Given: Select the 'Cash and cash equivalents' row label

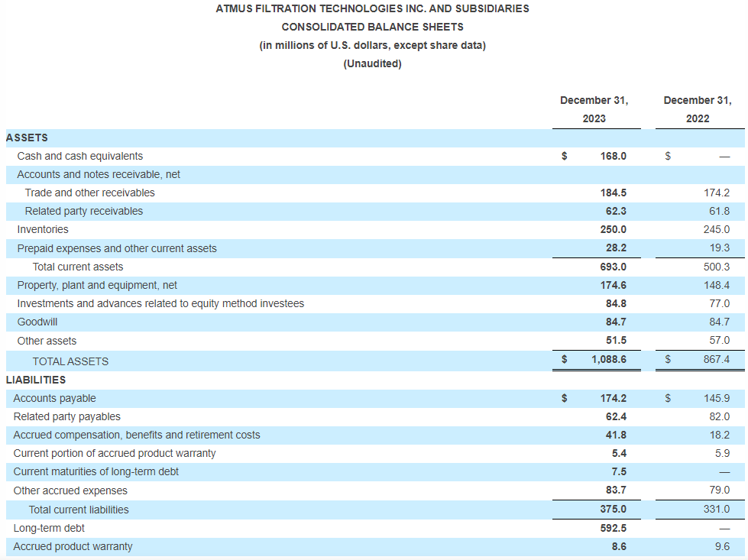Looking at the screenshot, I should click(79, 156).
